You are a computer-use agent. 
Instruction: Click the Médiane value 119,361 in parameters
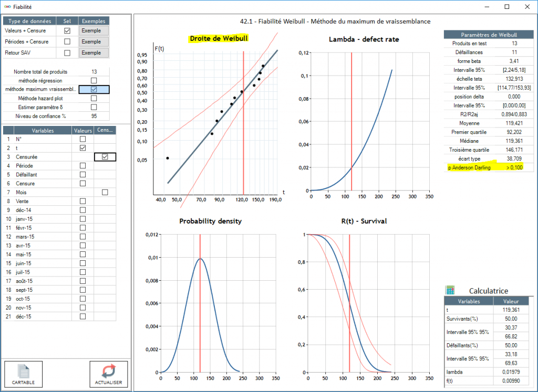[514, 141]
